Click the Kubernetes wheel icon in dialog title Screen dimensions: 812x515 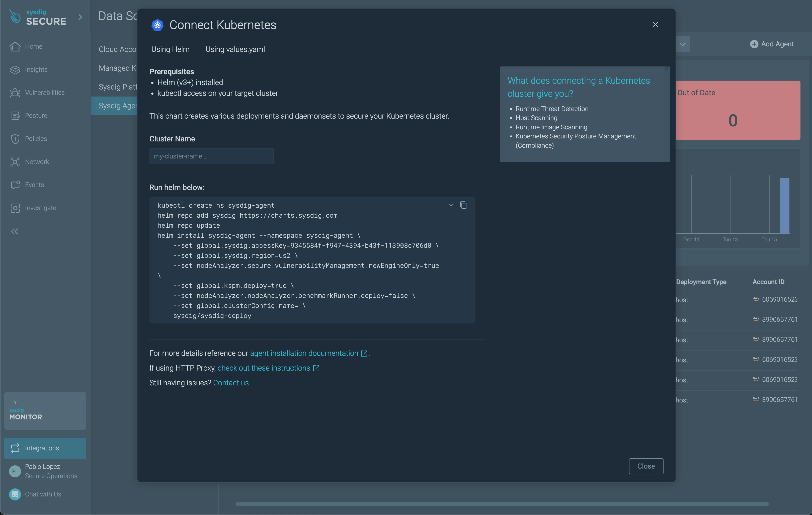tap(157, 25)
